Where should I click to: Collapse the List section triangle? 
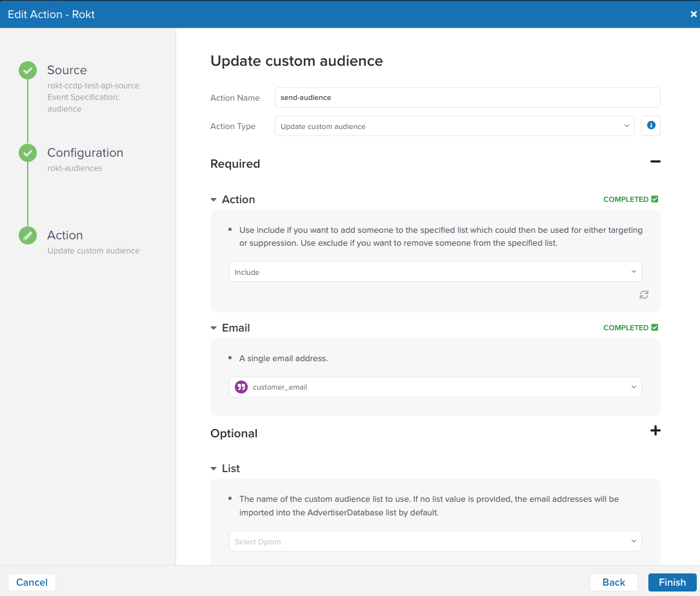214,469
